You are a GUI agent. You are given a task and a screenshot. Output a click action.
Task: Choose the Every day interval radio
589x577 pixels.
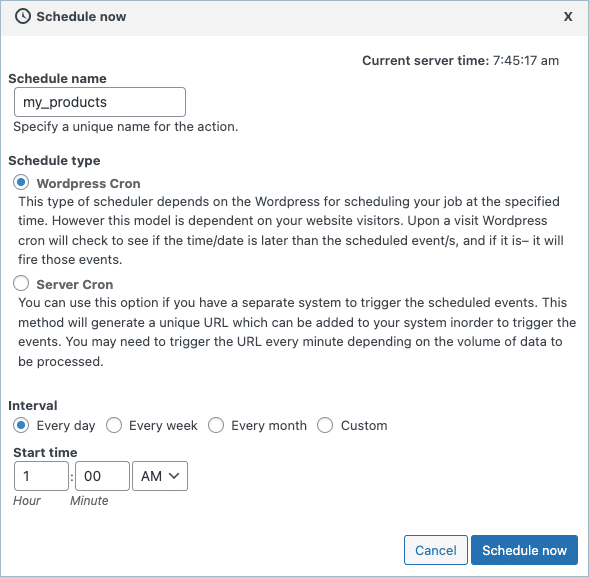pos(21,425)
